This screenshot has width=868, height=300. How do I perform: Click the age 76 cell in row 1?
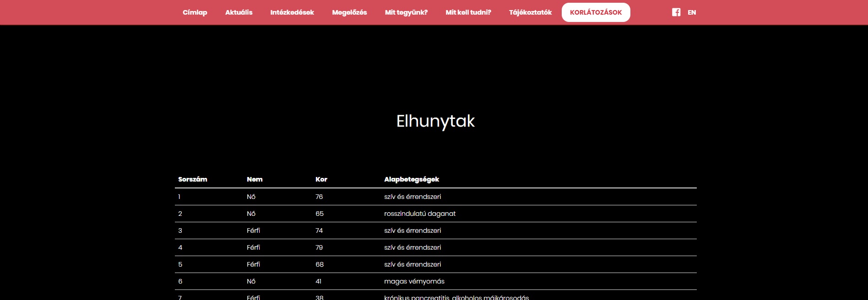(319, 197)
